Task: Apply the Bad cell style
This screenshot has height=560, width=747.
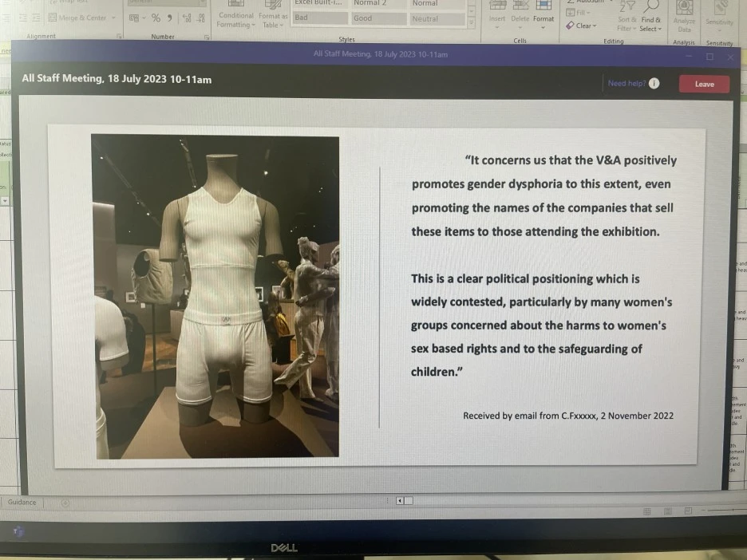Action: (320, 18)
